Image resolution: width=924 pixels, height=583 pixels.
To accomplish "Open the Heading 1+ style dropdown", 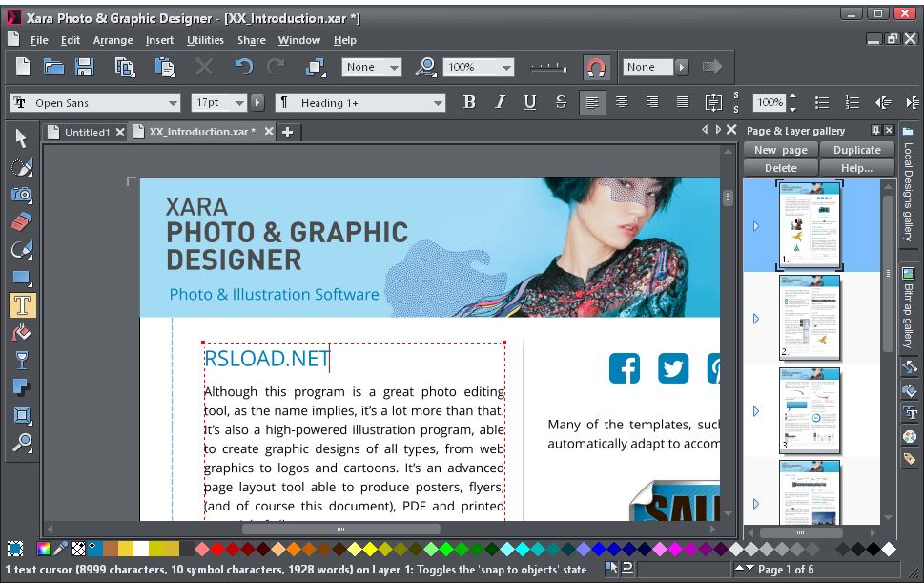I will pos(437,101).
